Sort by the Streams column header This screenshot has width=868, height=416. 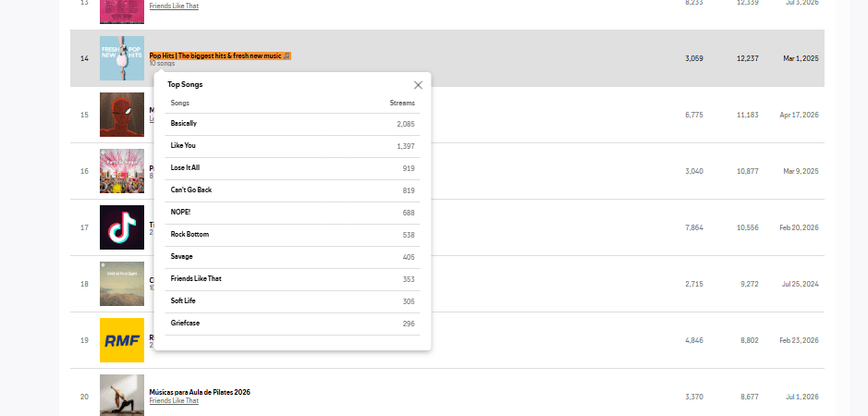[402, 103]
